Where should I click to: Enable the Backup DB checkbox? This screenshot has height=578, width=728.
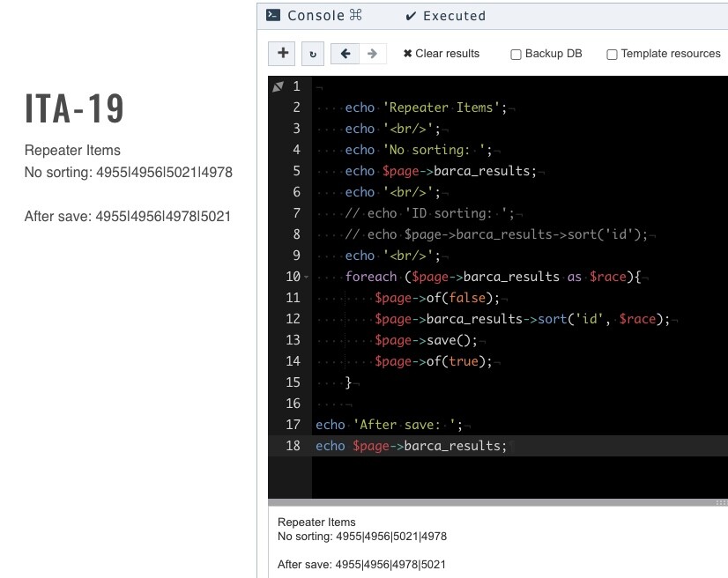point(516,55)
